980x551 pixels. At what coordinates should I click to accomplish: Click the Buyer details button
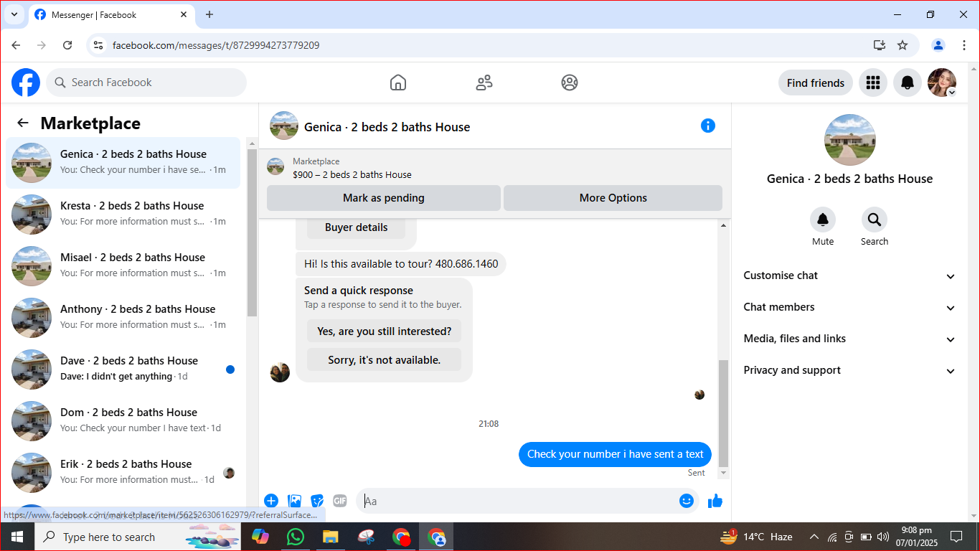click(356, 227)
